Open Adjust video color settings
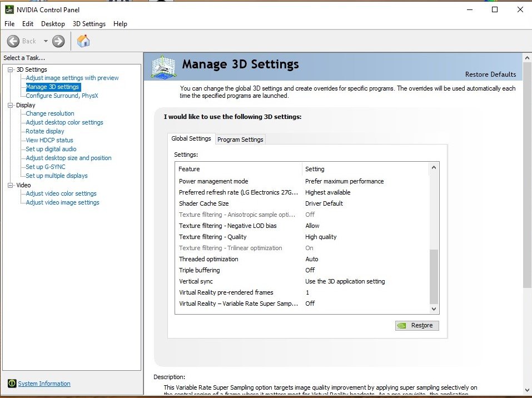Image resolution: width=532 pixels, height=398 pixels. coord(61,193)
